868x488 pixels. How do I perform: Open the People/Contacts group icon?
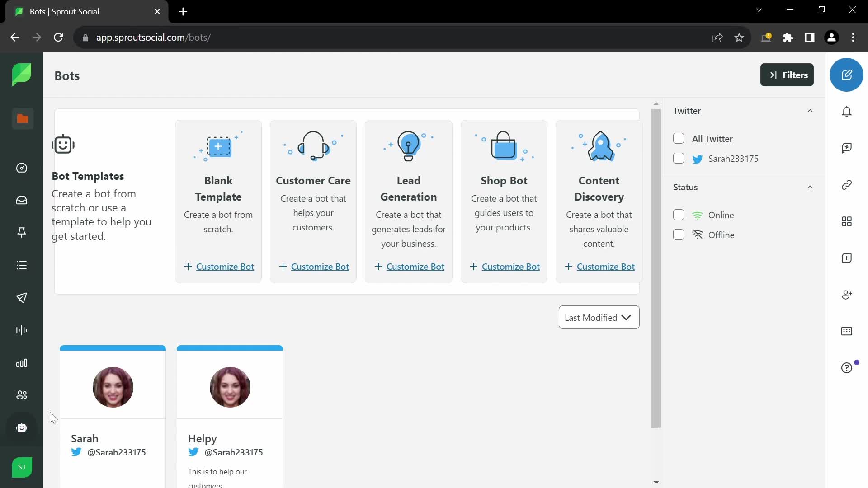pyautogui.click(x=21, y=394)
